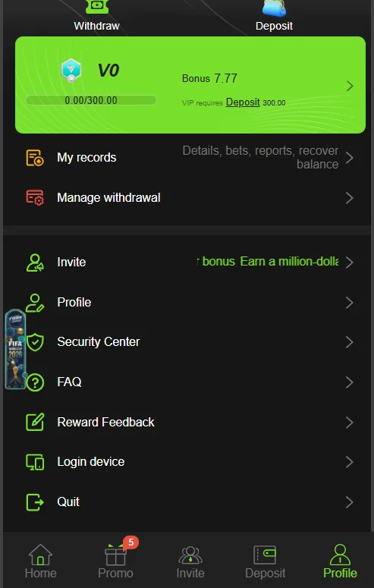The width and height of the screenshot is (374, 588).
Task: Switch to the Deposit bottom tab
Action: [265, 561]
